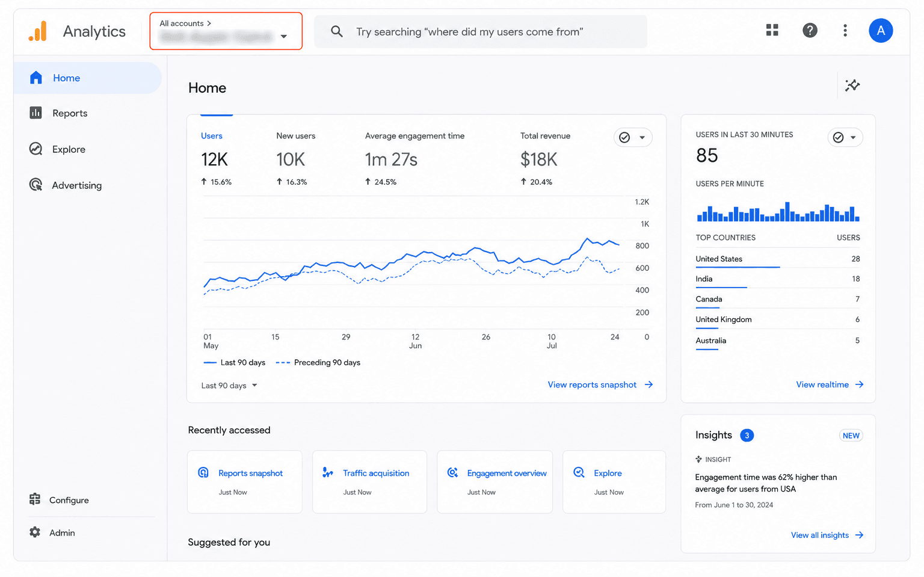The height and width of the screenshot is (577, 924).
Task: Open the Google apps grid icon
Action: pyautogui.click(x=772, y=30)
